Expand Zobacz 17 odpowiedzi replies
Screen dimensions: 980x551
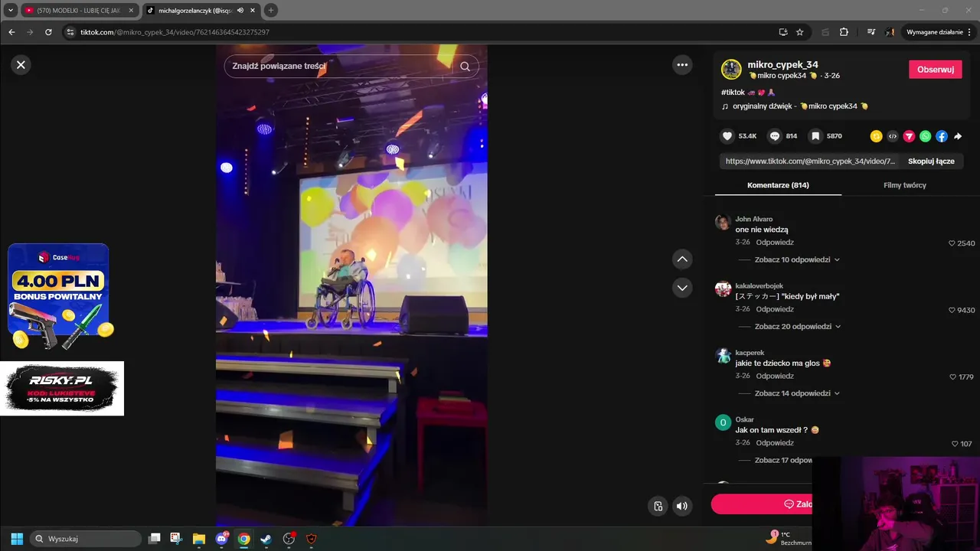(783, 461)
